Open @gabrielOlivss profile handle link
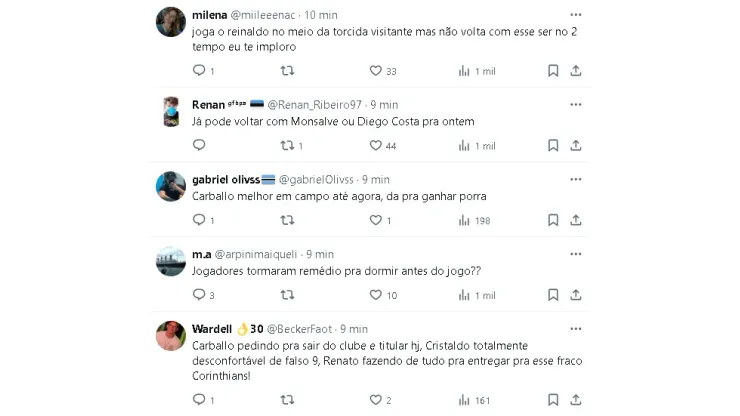740x416 pixels. [317, 179]
